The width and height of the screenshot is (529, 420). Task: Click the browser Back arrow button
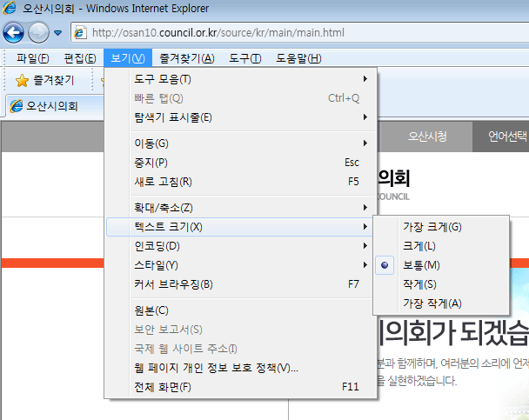(13, 33)
